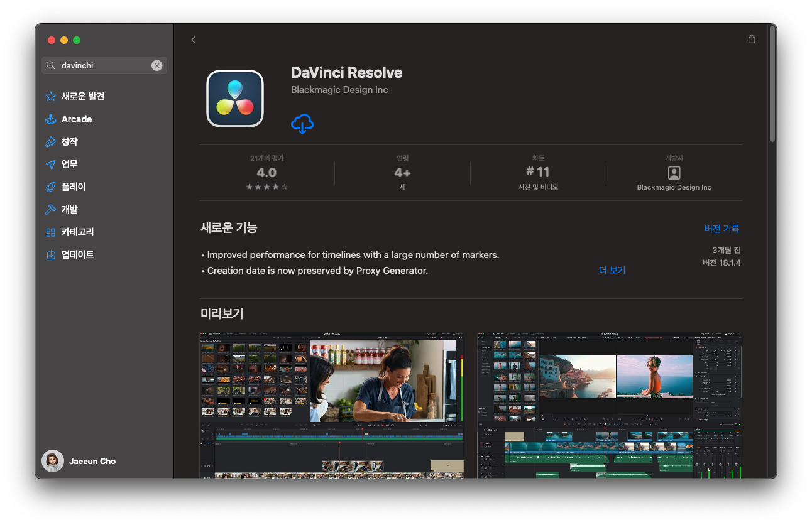Focus the search field containing davinchi

tap(104, 65)
